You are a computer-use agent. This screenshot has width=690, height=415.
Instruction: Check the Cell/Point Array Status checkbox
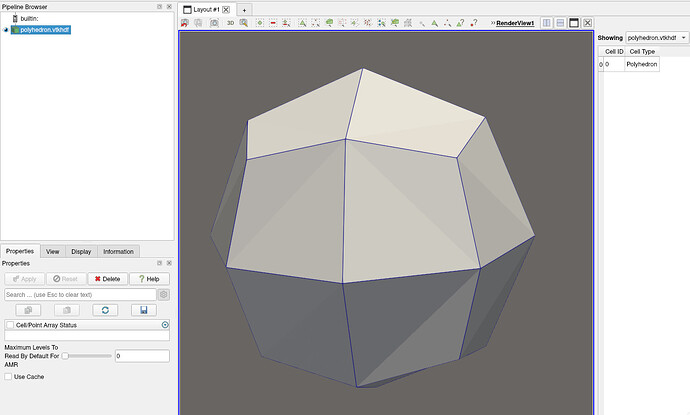(x=10, y=325)
